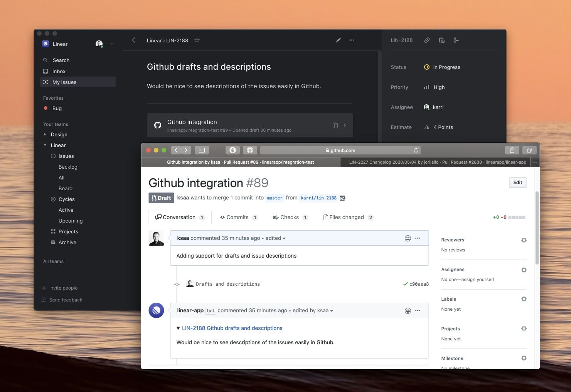Copy git branch name icon

(456, 40)
